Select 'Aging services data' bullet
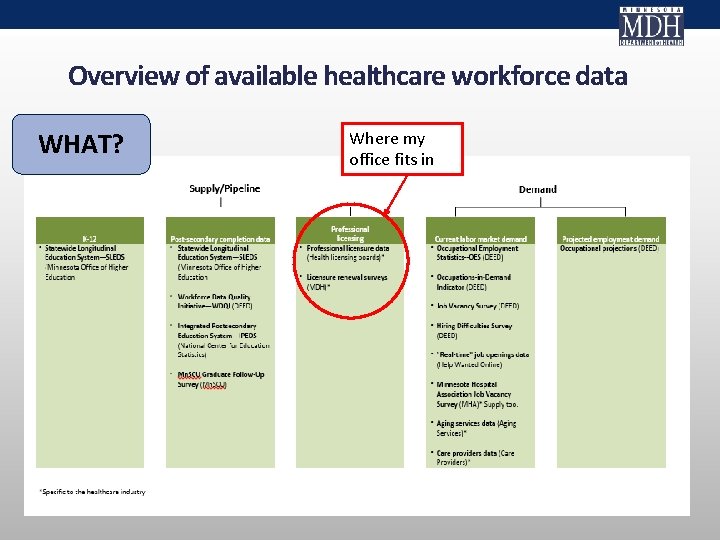The image size is (720, 540). [476, 428]
